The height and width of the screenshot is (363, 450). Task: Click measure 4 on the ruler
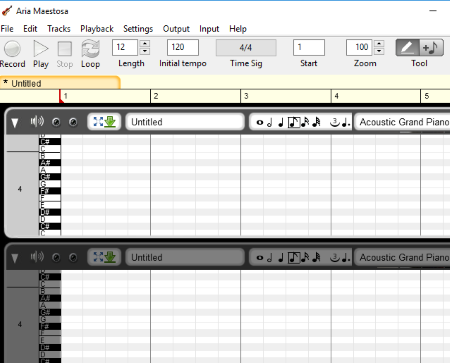tap(336, 96)
